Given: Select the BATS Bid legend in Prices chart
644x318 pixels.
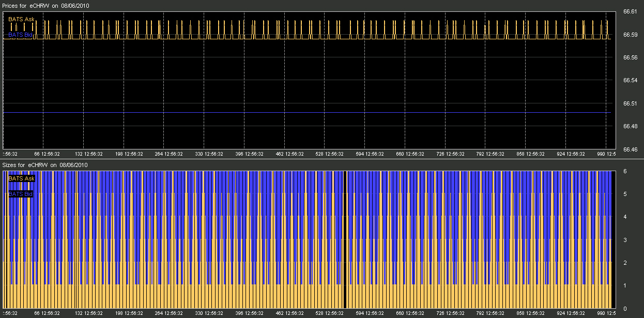Looking at the screenshot, I should [x=21, y=35].
